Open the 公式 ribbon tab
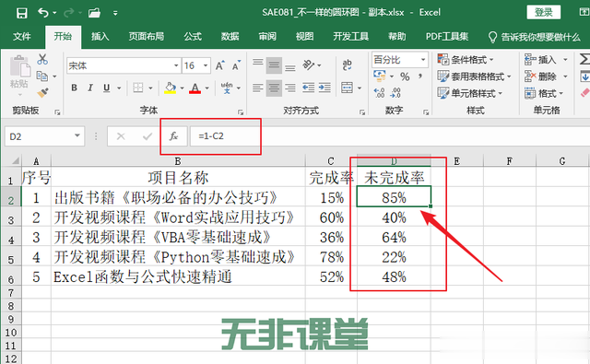Viewport: 590px width, 364px height. tap(193, 37)
